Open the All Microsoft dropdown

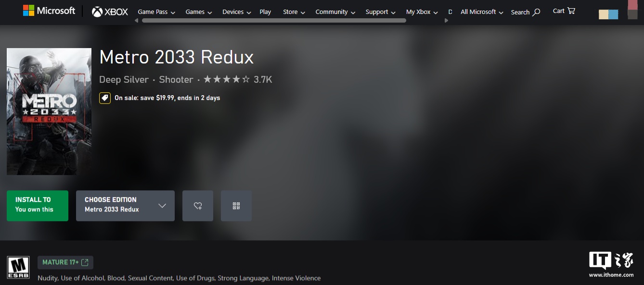482,12
